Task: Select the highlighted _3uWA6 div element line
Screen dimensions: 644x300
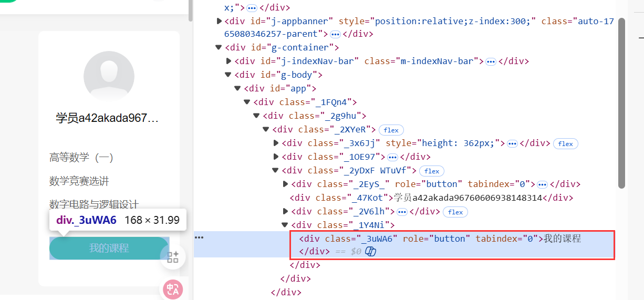Action: [452, 245]
